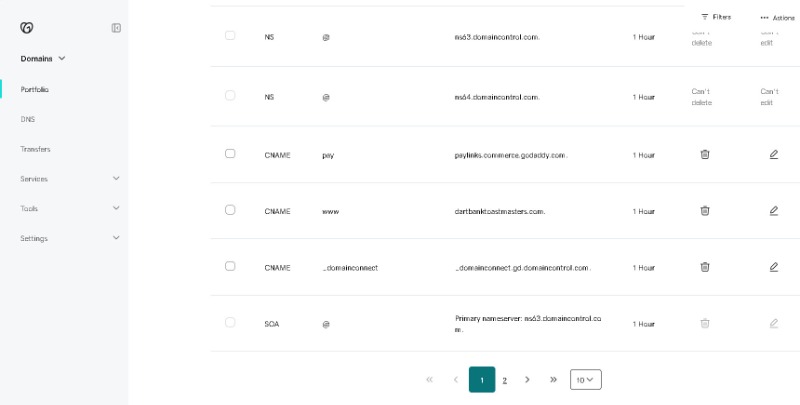The image size is (800, 405).
Task: Select the _domainconnect row checkbox
Action: [230, 266]
